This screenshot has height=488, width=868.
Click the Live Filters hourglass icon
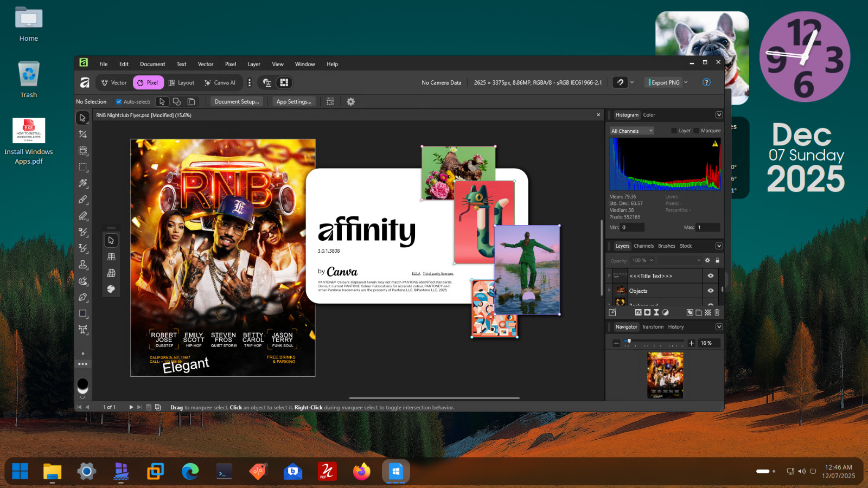pyautogui.click(x=656, y=312)
